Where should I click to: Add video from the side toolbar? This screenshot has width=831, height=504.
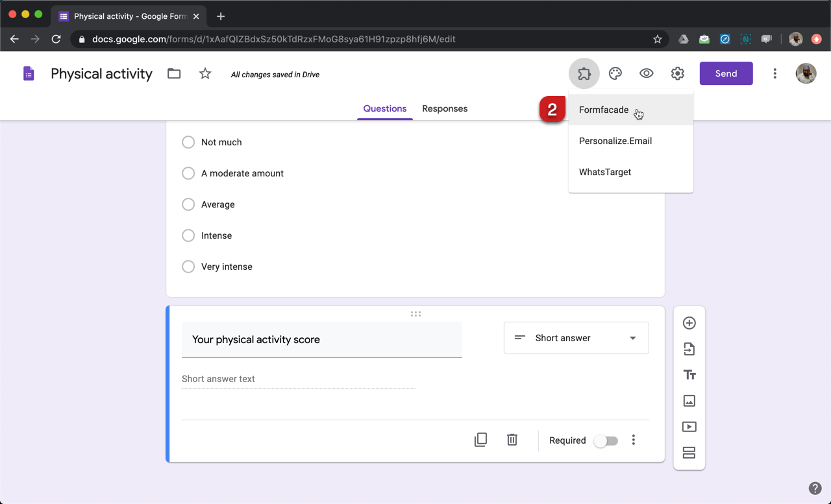[x=689, y=427]
